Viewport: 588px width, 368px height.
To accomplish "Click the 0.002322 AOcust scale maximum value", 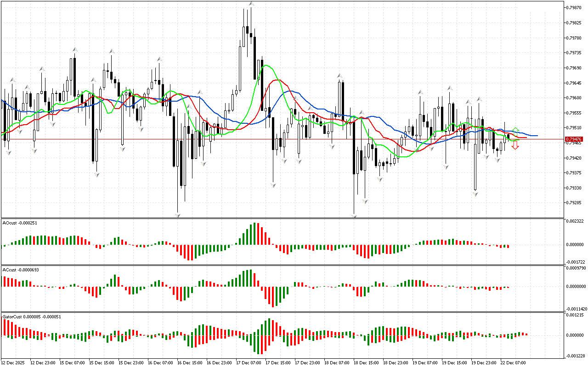I will tap(576, 222).
